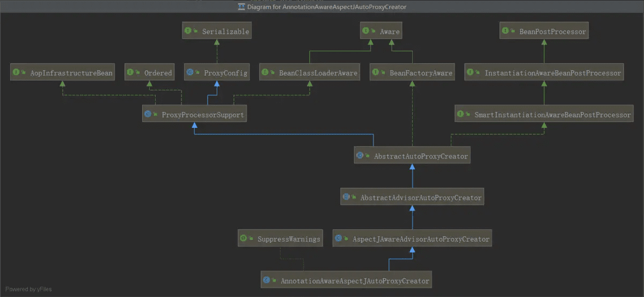Click the AbstractAutoProxyCreator node
The image size is (644, 297).
coord(412,156)
